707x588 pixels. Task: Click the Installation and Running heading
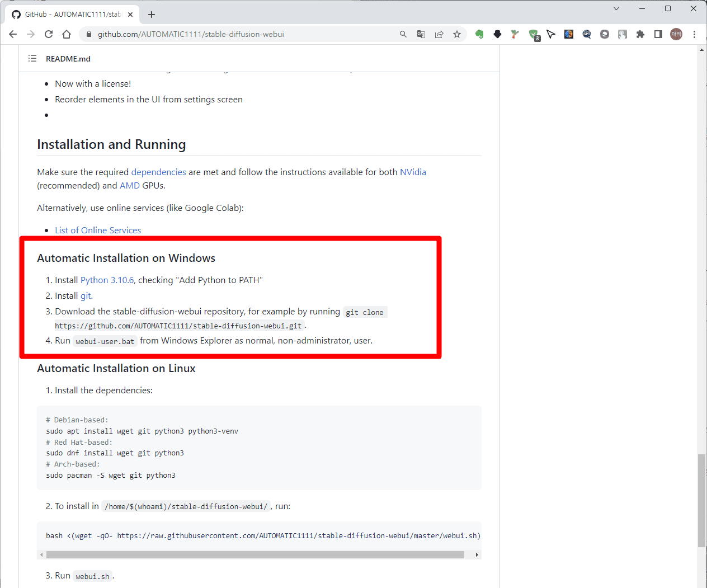pyautogui.click(x=111, y=144)
